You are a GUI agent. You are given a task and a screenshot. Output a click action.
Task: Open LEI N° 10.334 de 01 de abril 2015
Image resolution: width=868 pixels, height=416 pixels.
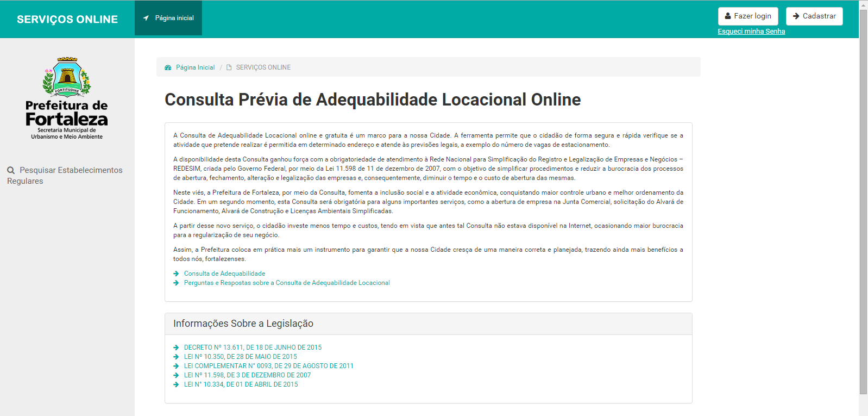[x=241, y=384]
